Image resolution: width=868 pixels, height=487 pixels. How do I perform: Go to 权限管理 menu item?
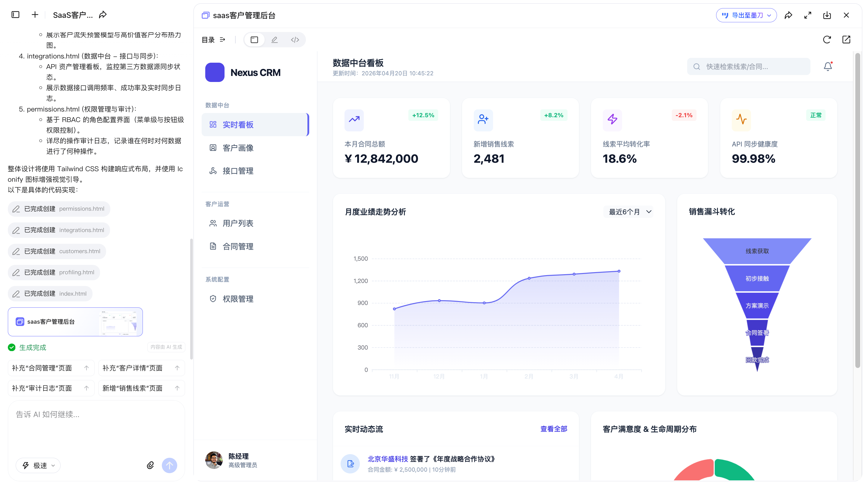point(237,299)
